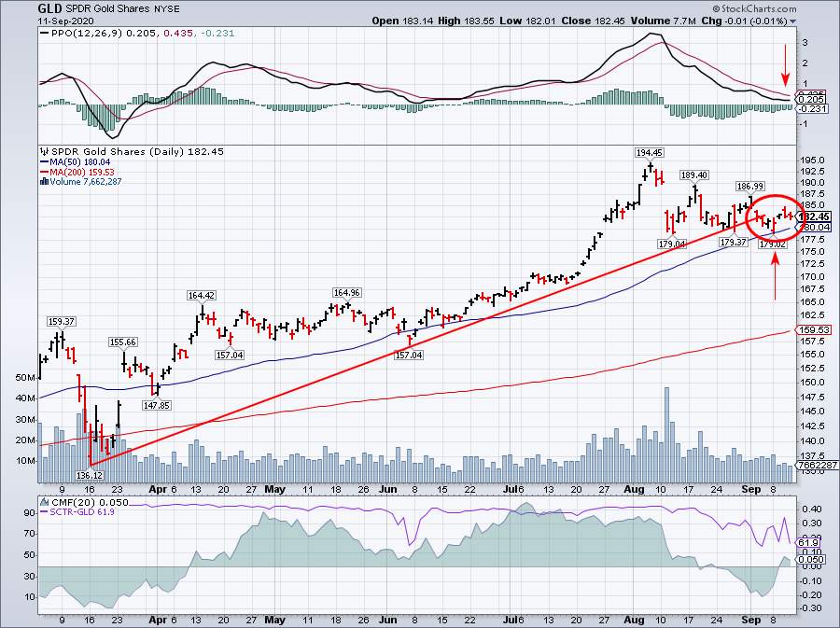The image size is (840, 628).
Task: Click the GLD ticker symbol in header
Action: 49,8
